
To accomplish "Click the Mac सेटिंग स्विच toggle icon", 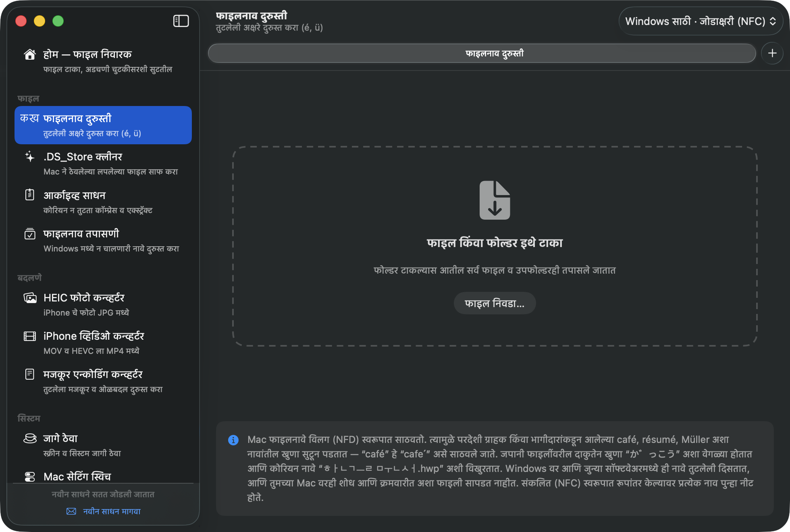I will 30,477.
